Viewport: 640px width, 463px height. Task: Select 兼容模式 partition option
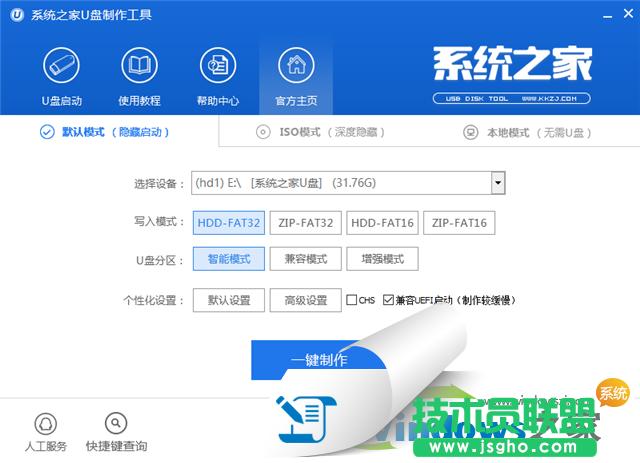[x=306, y=259]
